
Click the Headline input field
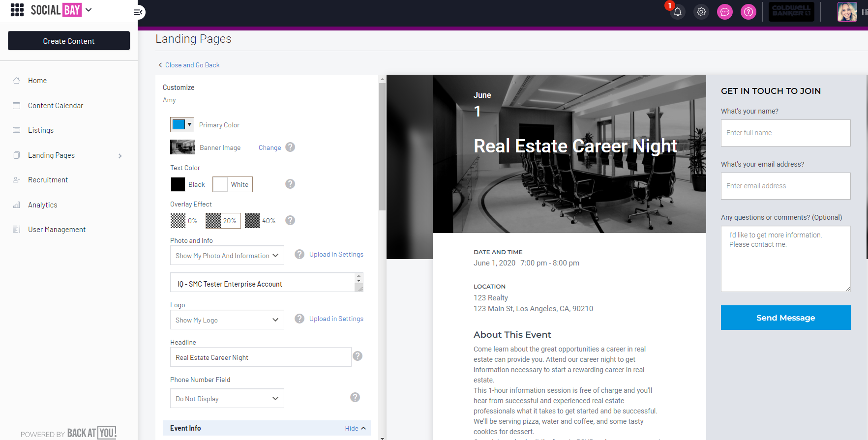(x=261, y=357)
